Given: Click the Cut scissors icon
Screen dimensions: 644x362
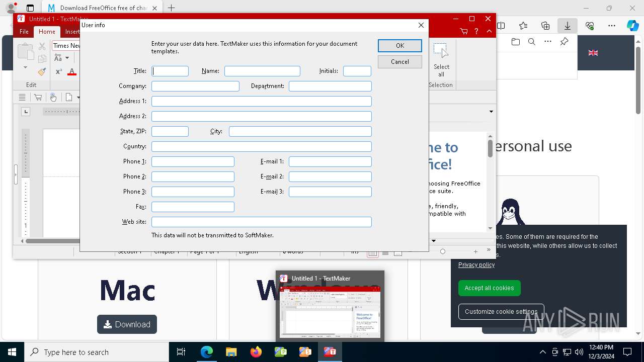Looking at the screenshot, I should (42, 46).
